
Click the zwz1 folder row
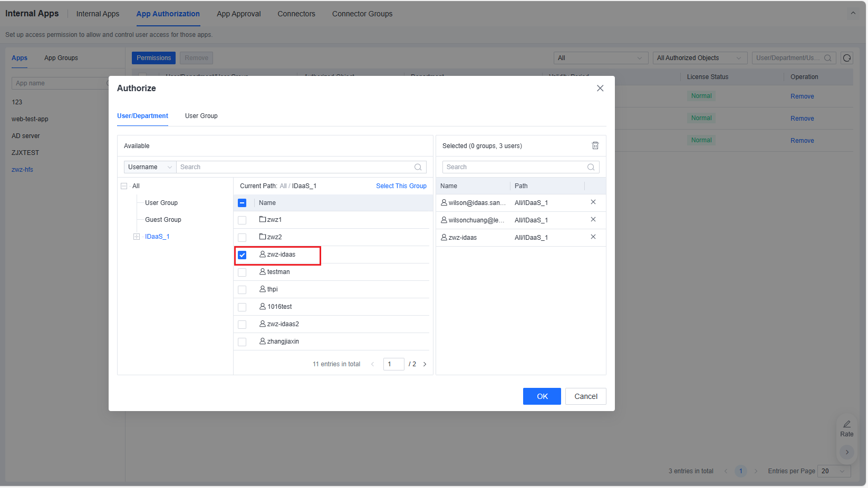(332, 220)
